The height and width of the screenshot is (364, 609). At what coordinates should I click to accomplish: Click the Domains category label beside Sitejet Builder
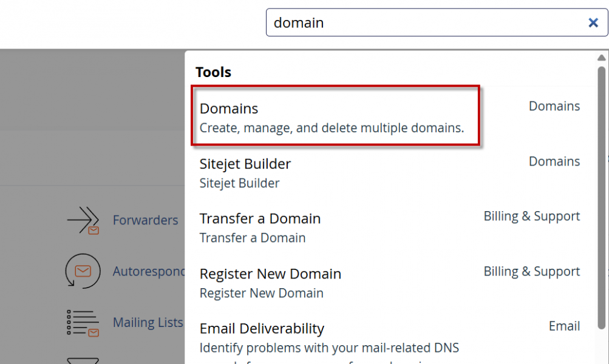tap(554, 161)
